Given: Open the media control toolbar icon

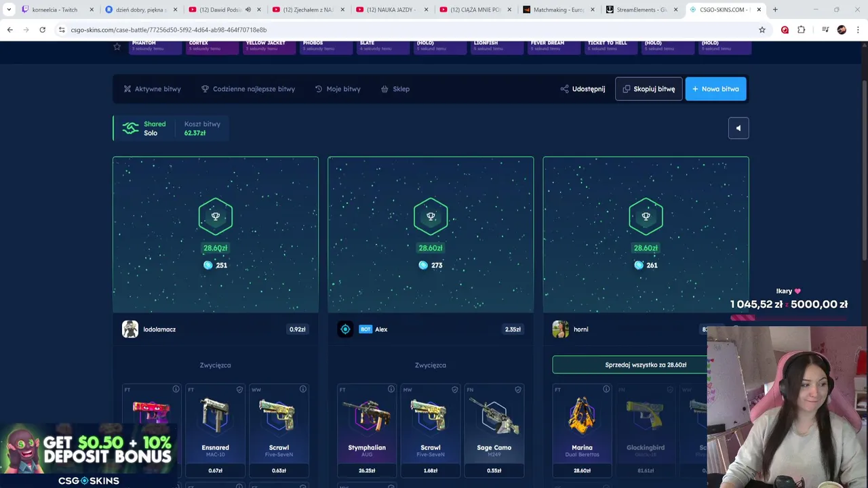Looking at the screenshot, I should 825,30.
